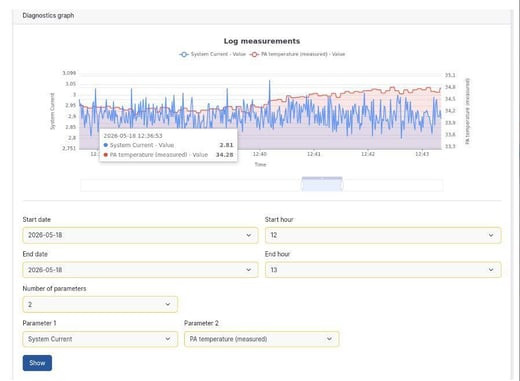Click the Start date dropdown chevron
520x381 pixels.
(249, 235)
